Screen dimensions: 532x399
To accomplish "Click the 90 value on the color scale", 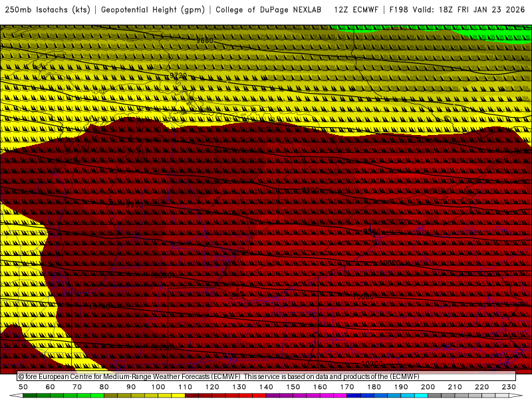I will coord(131,387).
